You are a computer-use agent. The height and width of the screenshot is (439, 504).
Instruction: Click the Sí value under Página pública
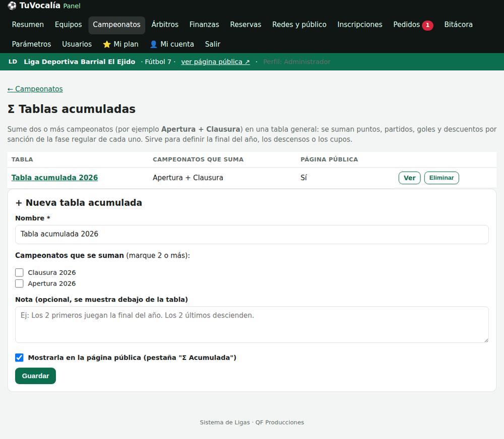point(304,178)
